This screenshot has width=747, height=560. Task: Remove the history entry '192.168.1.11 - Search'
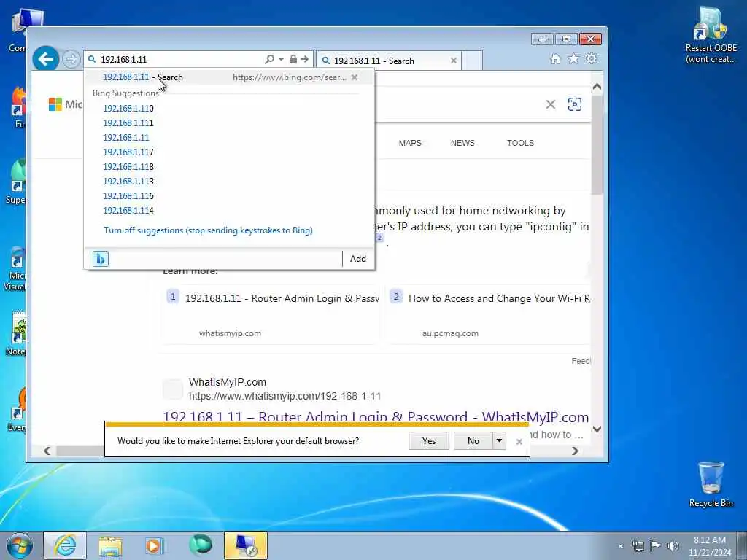tap(355, 77)
